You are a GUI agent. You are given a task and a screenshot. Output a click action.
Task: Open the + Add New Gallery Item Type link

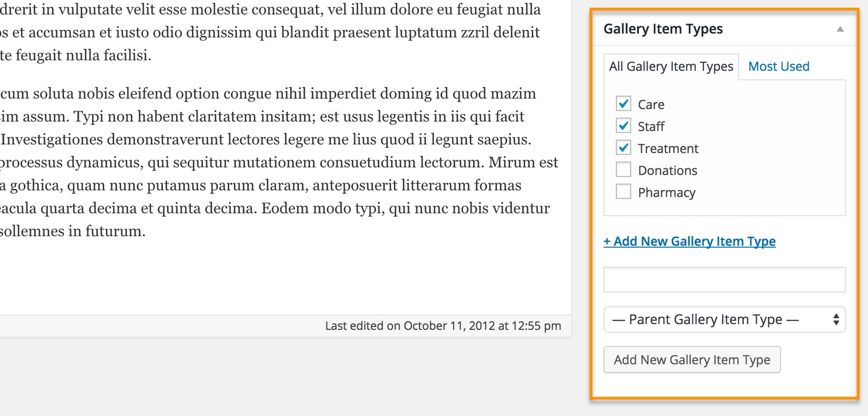click(x=690, y=241)
